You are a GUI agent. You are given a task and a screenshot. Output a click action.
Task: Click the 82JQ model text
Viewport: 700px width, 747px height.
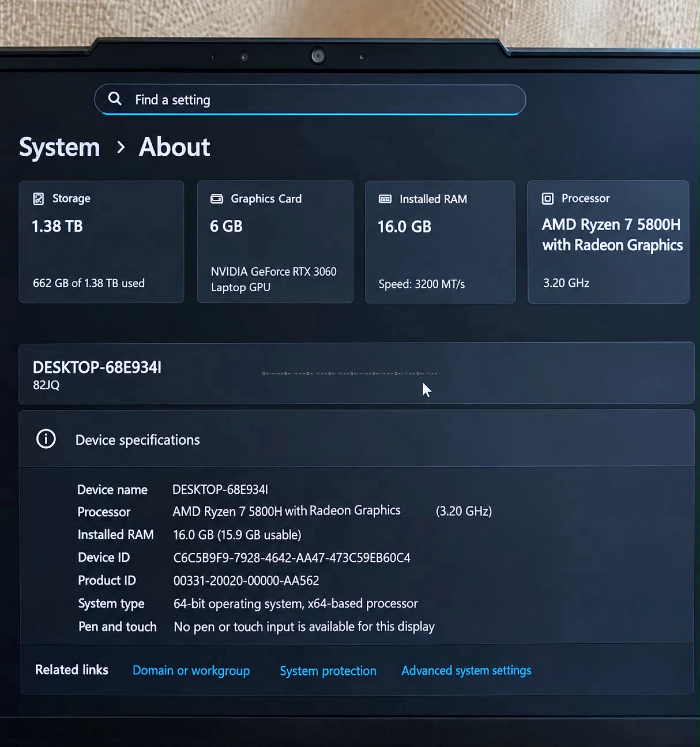(x=46, y=385)
